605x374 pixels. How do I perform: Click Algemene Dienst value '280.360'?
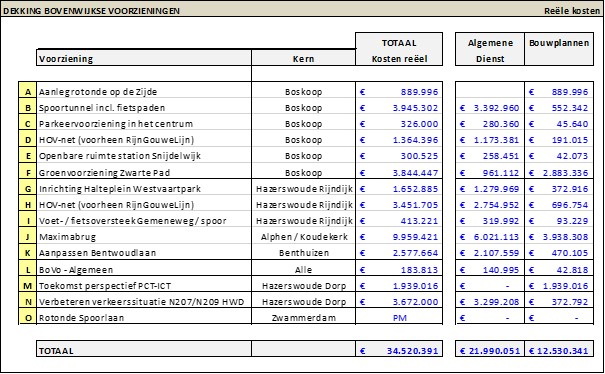501,124
